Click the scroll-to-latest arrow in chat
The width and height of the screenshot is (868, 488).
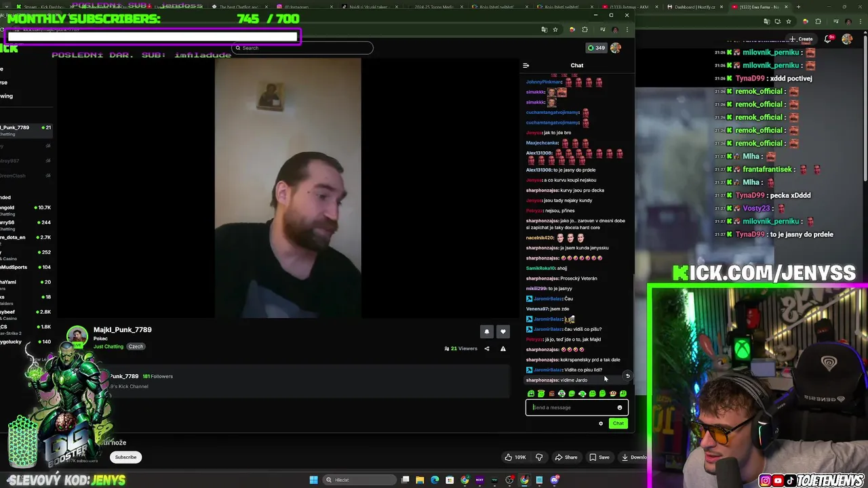click(627, 375)
